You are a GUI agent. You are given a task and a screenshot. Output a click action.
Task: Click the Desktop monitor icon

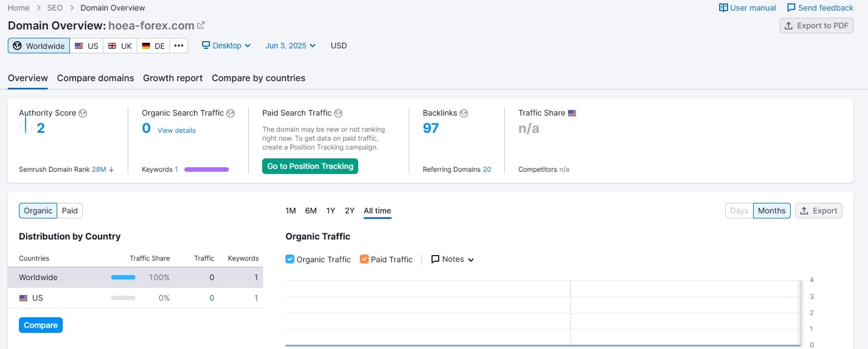pyautogui.click(x=206, y=45)
